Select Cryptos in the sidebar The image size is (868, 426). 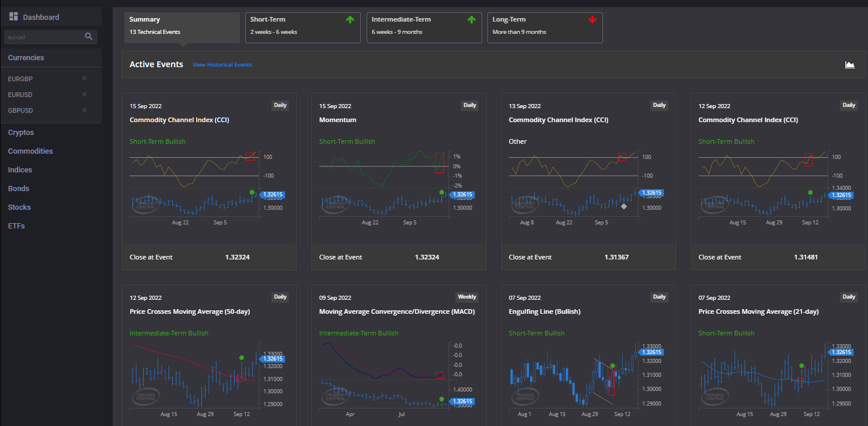pos(20,132)
